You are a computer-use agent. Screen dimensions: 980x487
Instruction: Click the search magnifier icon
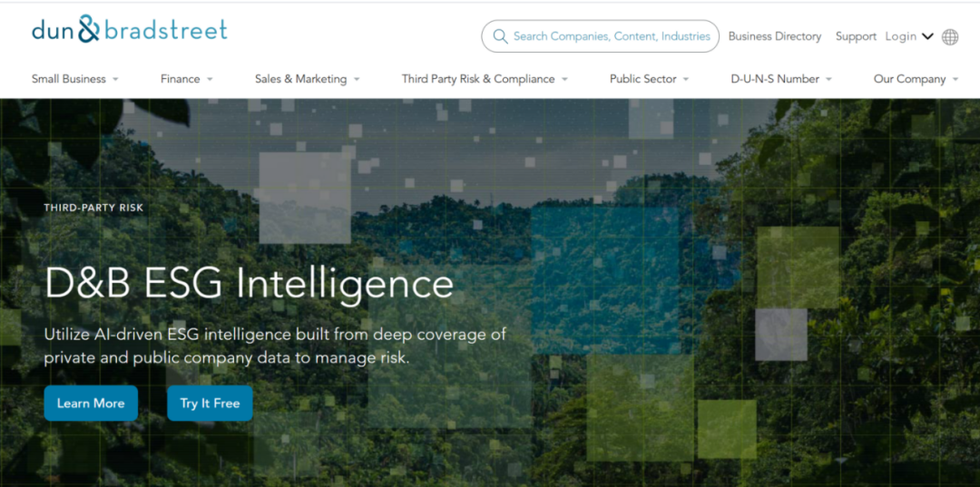click(x=500, y=36)
